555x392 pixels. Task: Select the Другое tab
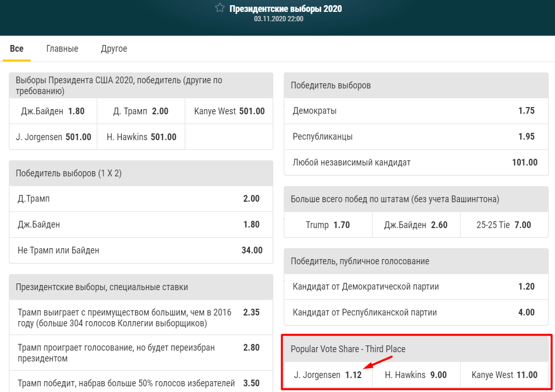click(114, 49)
